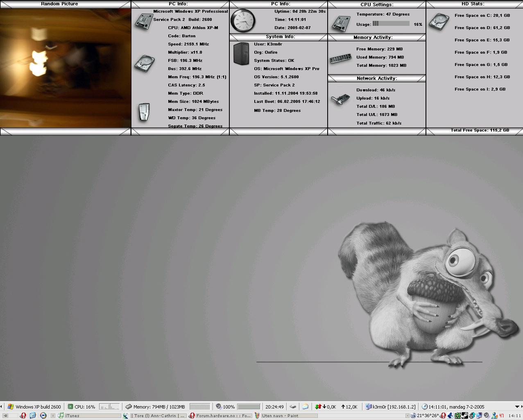Click the Steam icon in system tray
The width and height of the screenshot is (523, 420).
click(465, 416)
